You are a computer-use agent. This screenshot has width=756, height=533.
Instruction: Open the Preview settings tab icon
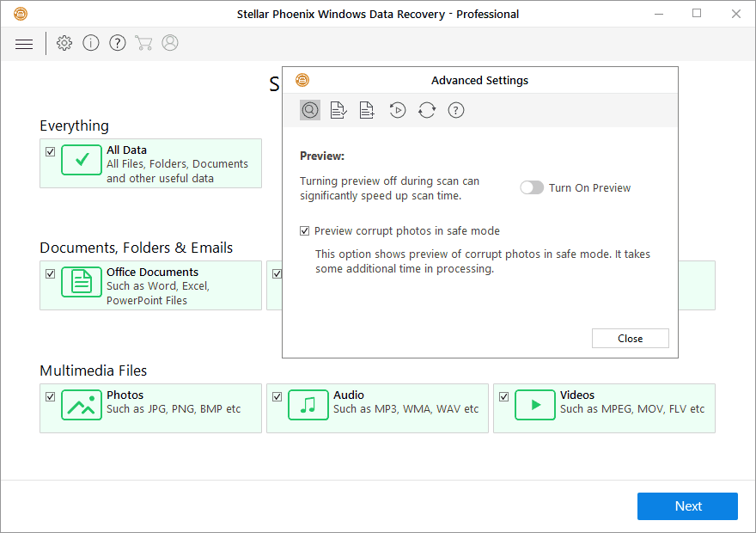(x=310, y=110)
